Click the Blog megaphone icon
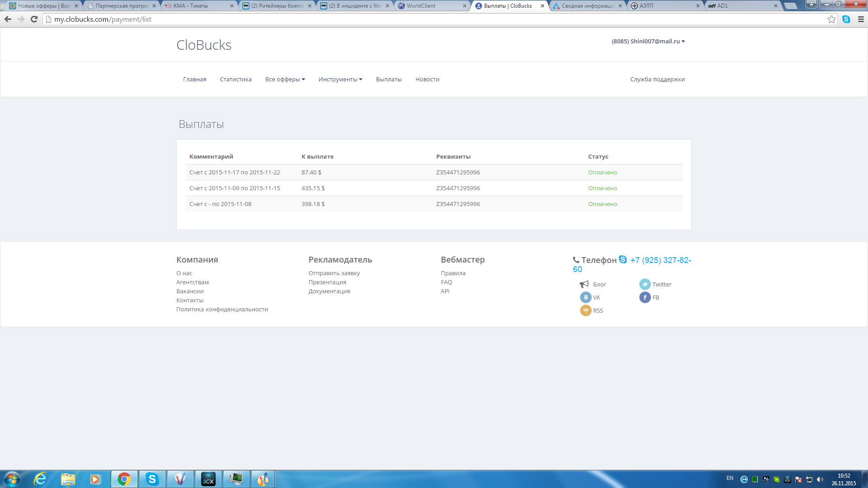This screenshot has height=488, width=868. point(584,284)
